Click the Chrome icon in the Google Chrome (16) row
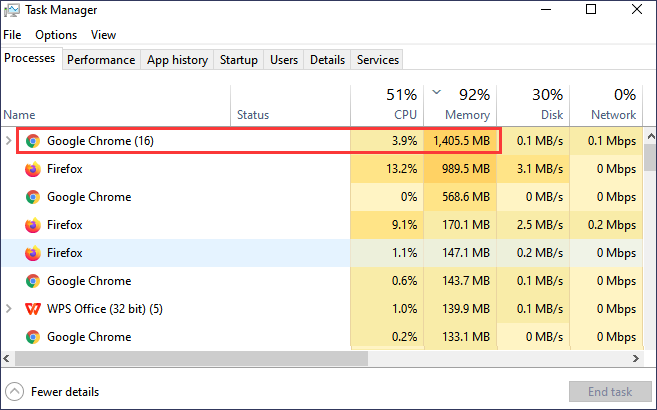657x410 pixels. tap(32, 141)
